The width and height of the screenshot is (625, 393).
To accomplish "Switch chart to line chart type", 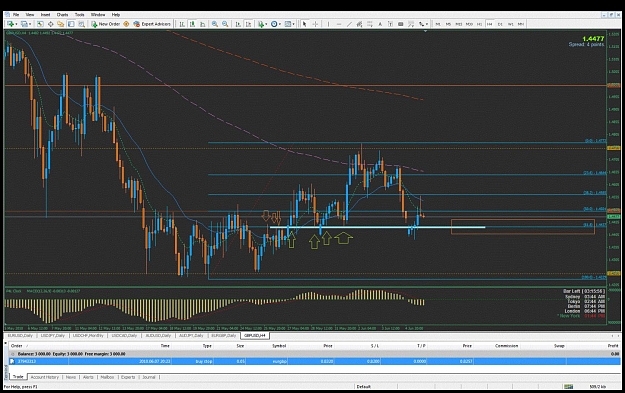I will click(x=202, y=24).
